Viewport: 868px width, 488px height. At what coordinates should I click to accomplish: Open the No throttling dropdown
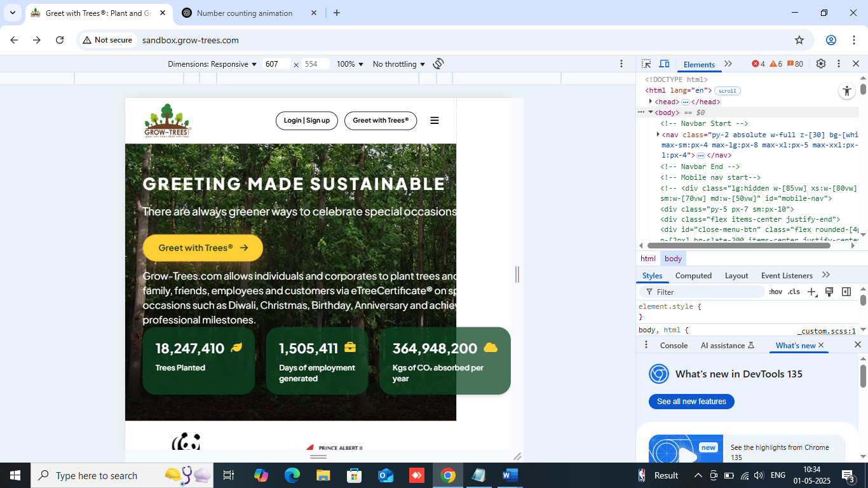[x=398, y=64]
